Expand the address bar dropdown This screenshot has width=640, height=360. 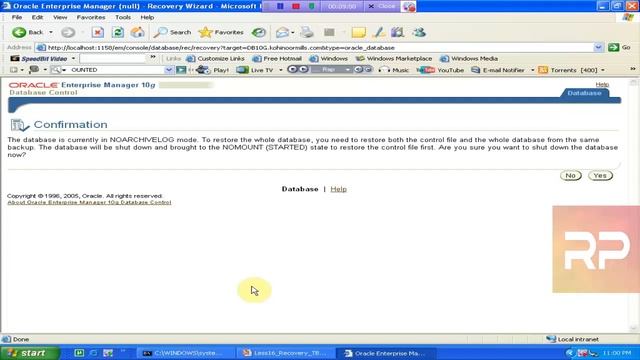tap(598, 48)
